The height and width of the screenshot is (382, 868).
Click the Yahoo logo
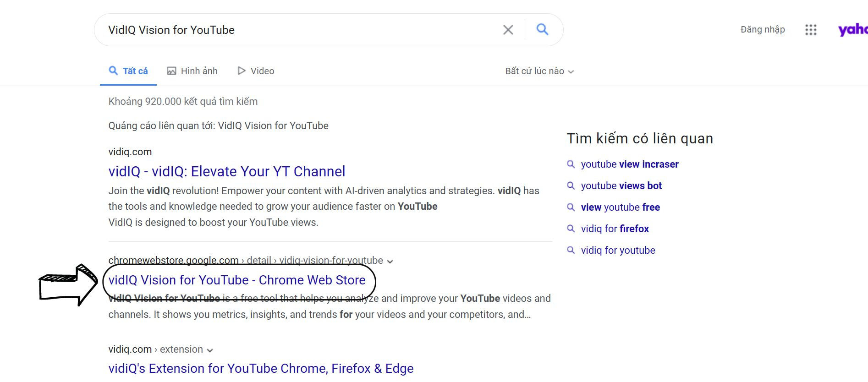click(x=853, y=29)
